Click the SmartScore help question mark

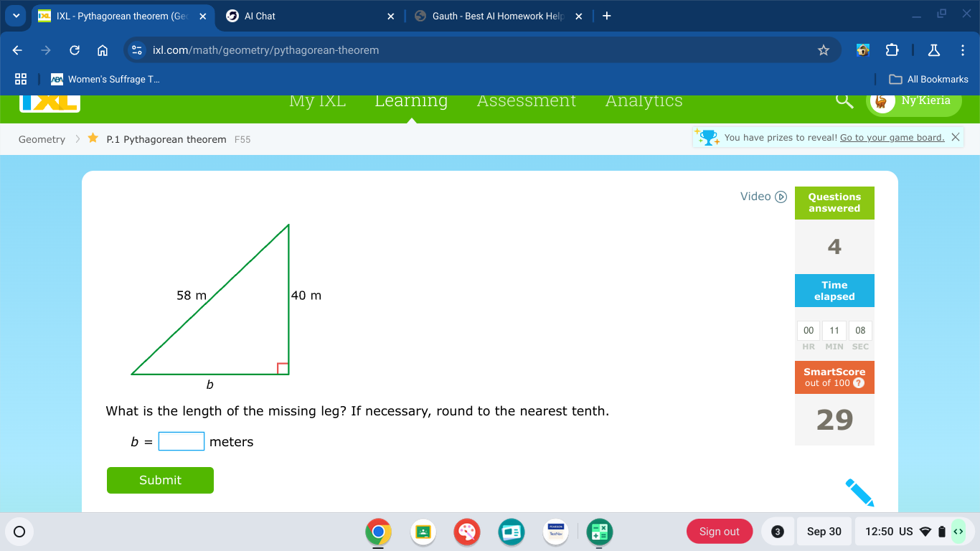[859, 383]
